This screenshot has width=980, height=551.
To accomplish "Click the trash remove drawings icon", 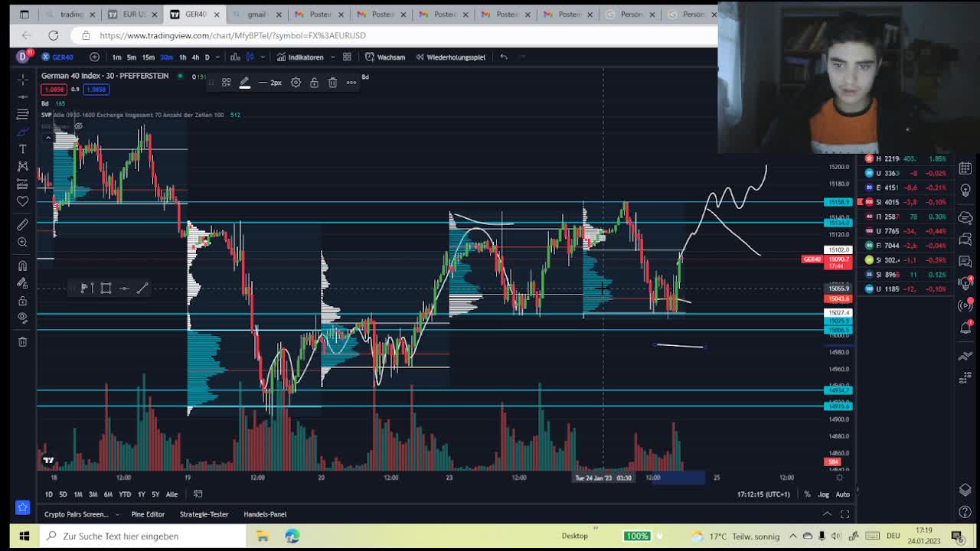I will click(x=22, y=341).
